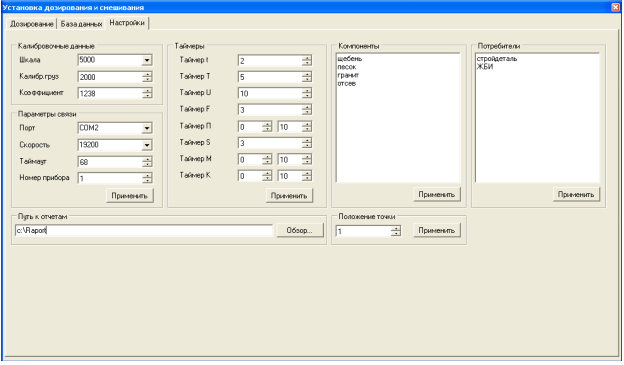Click the Таймаут 68 field
The height and width of the screenshot is (365, 624).
(110, 162)
